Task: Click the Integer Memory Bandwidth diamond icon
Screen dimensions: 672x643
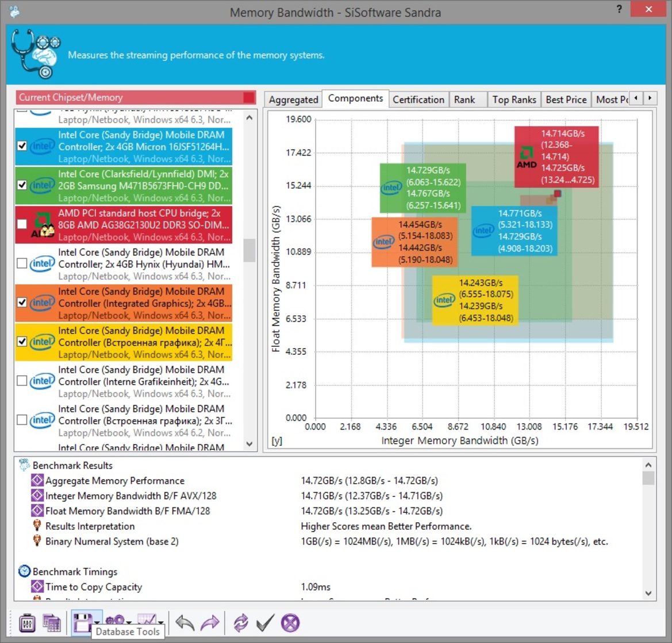Action: 37,496
